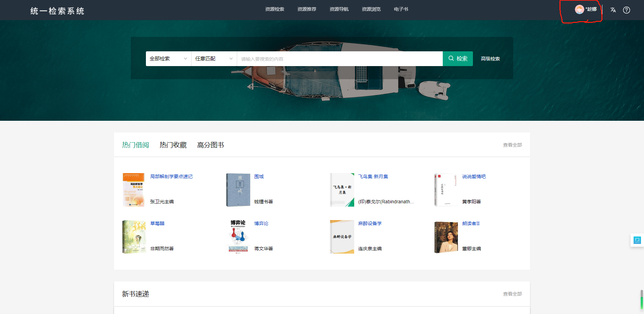This screenshot has width=644, height=314.
Task: Open the floating feedback chat icon
Action: pos(637,240)
